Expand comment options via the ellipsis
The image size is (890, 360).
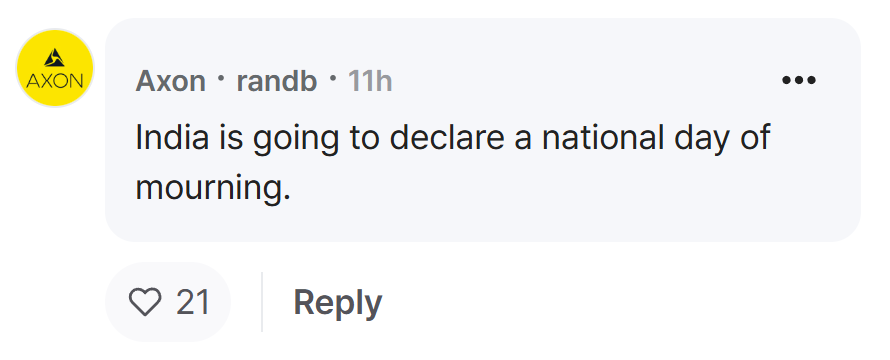[799, 81]
